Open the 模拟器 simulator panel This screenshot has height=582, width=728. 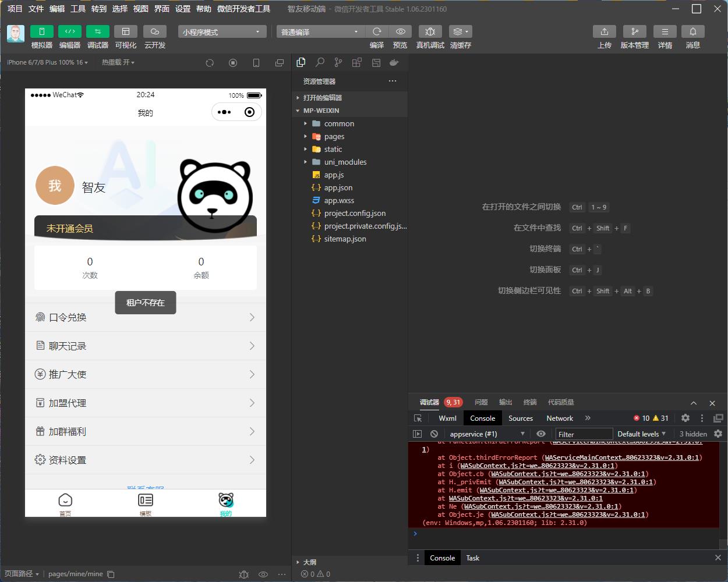(x=41, y=36)
